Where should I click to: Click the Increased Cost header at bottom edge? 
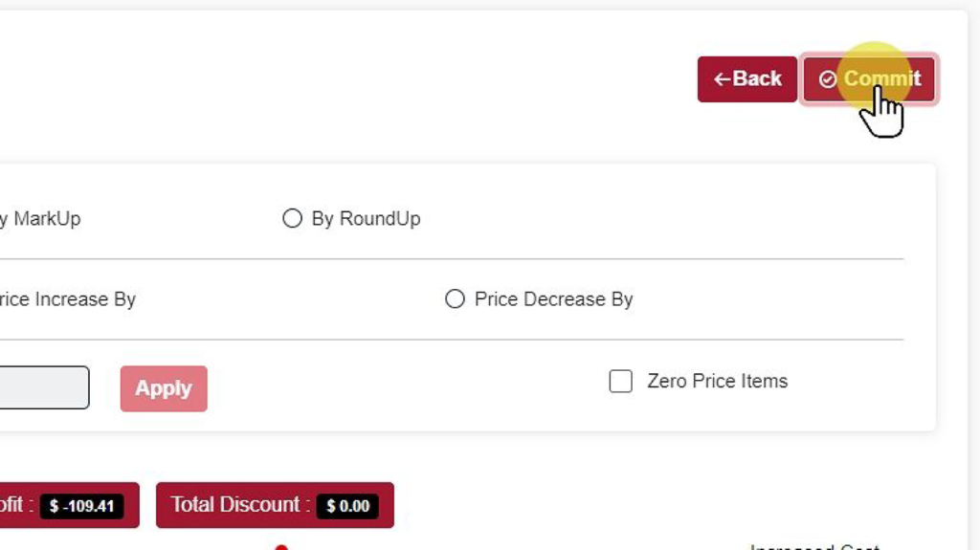[x=814, y=547]
